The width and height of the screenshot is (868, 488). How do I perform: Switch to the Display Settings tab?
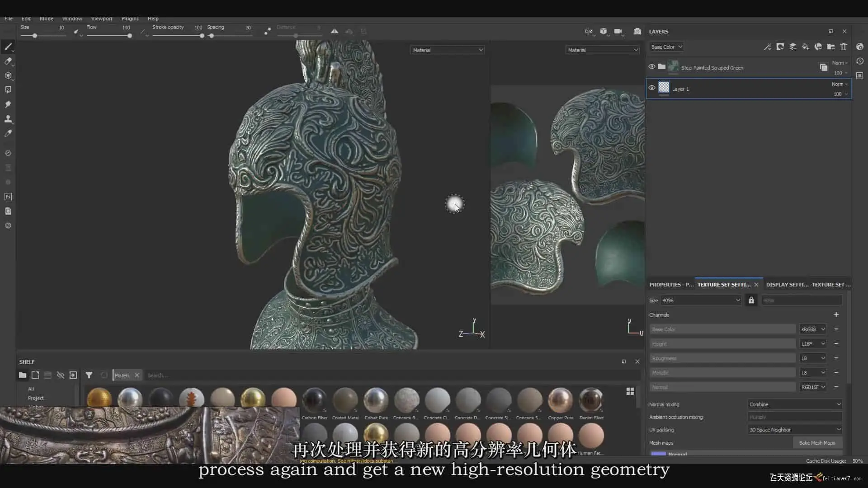point(787,285)
